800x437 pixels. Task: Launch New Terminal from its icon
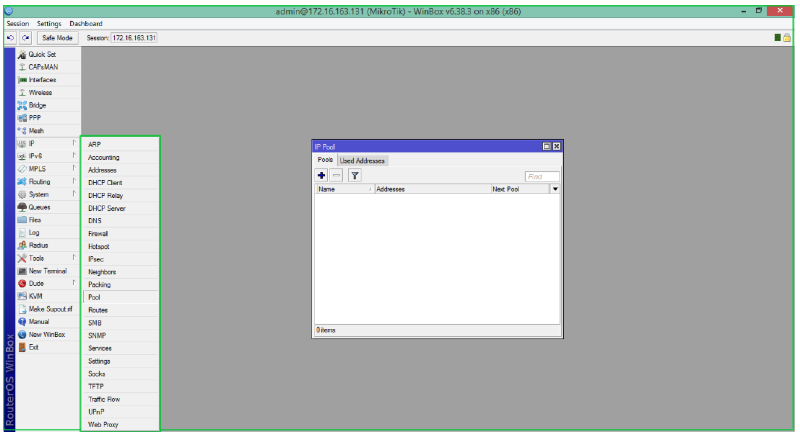22,271
